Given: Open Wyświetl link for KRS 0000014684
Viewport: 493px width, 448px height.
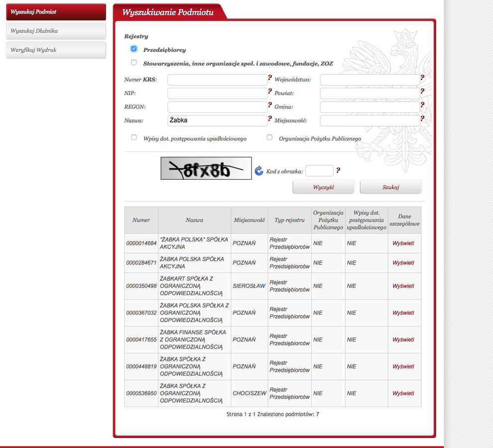Looking at the screenshot, I should point(403,243).
